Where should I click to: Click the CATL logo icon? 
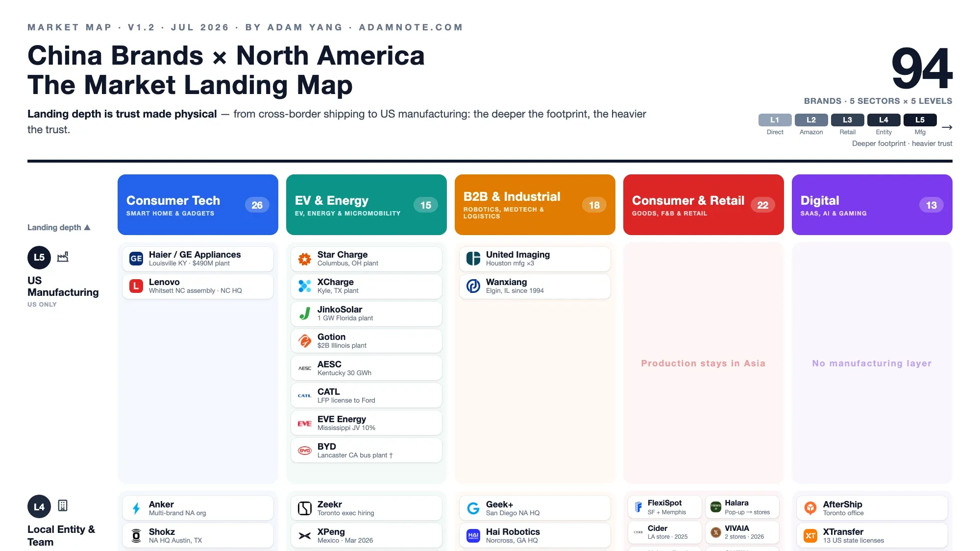pyautogui.click(x=305, y=396)
